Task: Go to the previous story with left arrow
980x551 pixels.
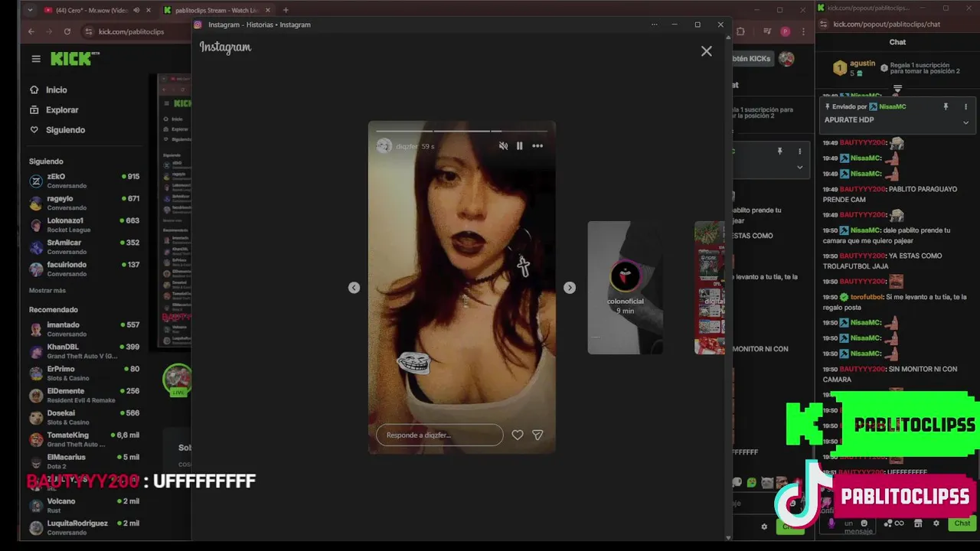Action: tap(354, 288)
